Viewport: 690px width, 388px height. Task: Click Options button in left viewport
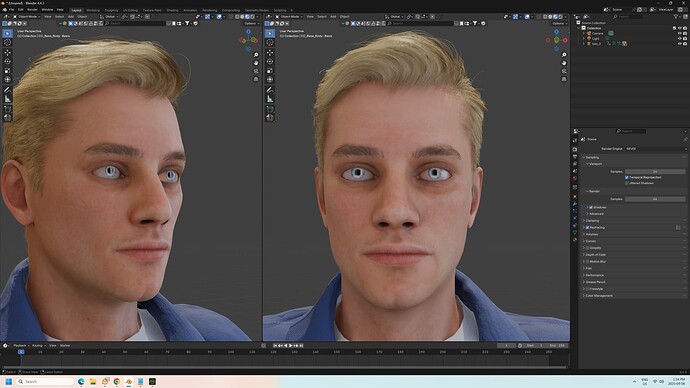[250, 23]
